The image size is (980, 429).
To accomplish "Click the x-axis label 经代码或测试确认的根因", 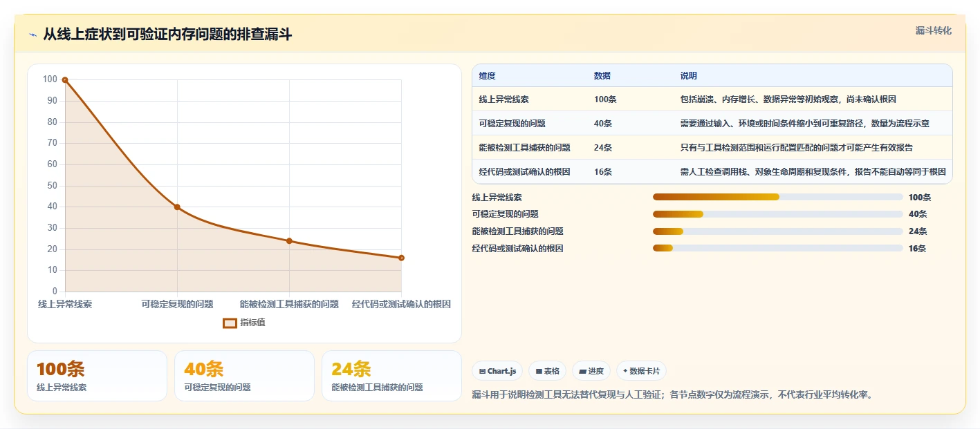I will coord(401,304).
